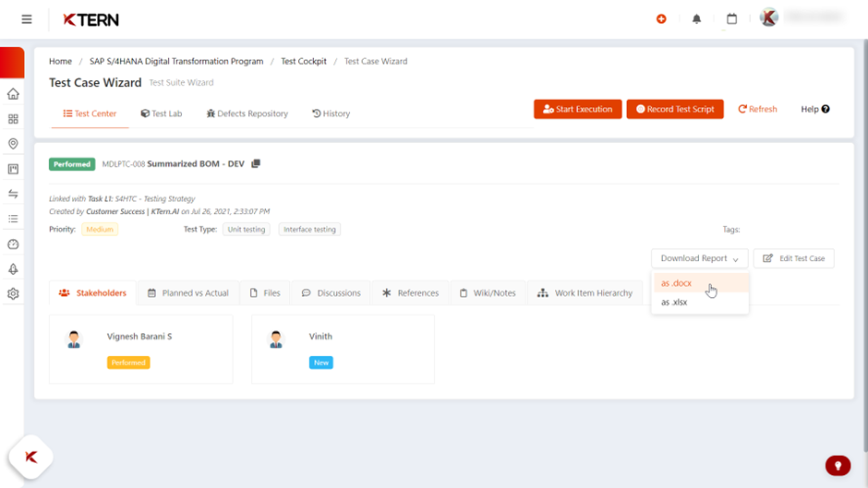Viewport: 868px width, 488px height.
Task: Choose download as .docx
Action: [700, 282]
